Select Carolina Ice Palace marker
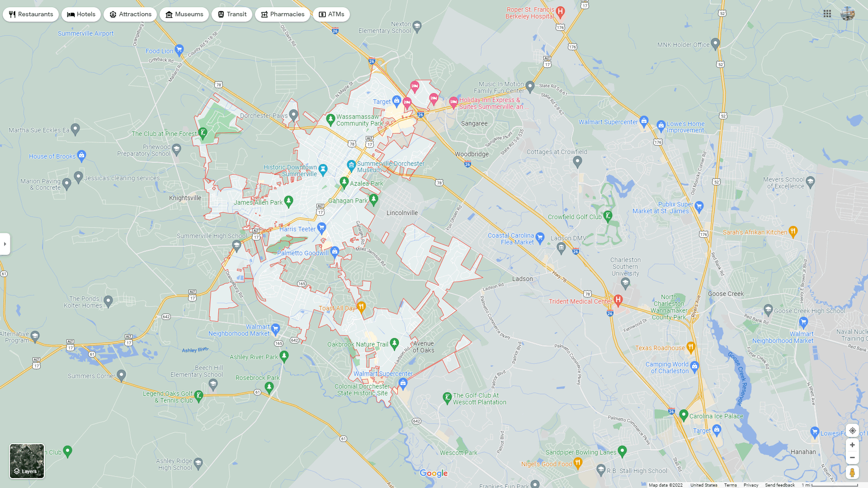Viewport: 868px width, 488px height. [x=684, y=415]
